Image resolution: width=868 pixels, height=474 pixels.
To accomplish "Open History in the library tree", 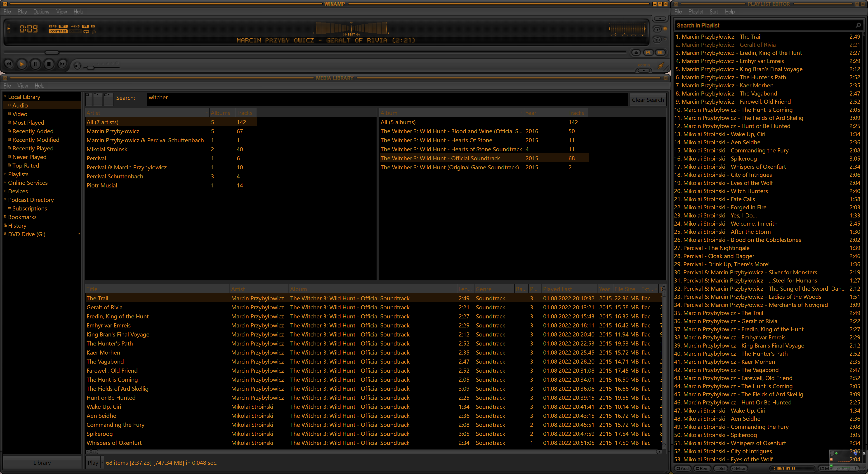I will (17, 226).
